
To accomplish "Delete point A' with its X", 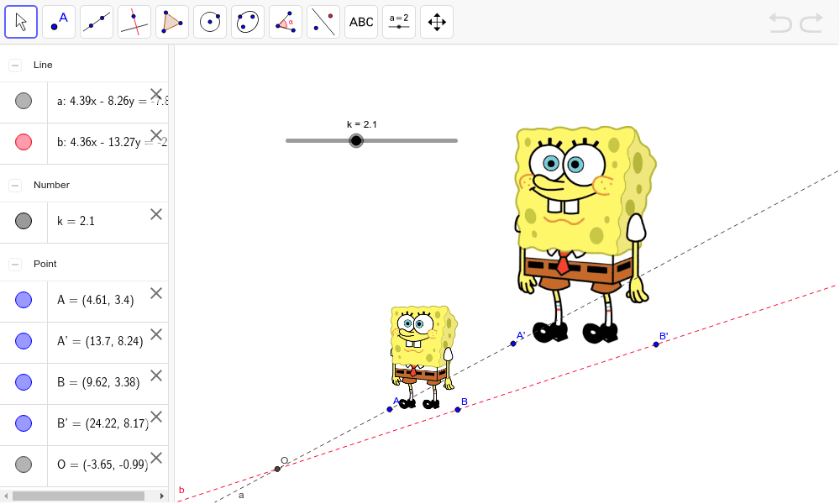I will (156, 334).
